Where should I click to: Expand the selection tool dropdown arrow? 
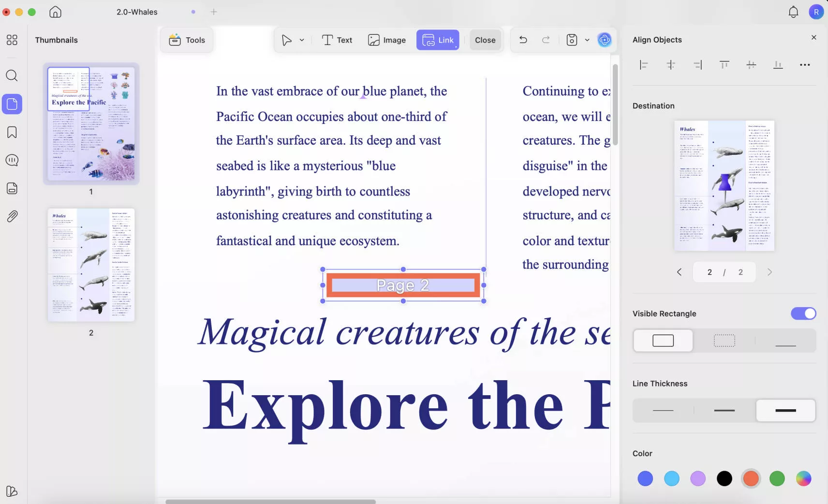pyautogui.click(x=302, y=40)
